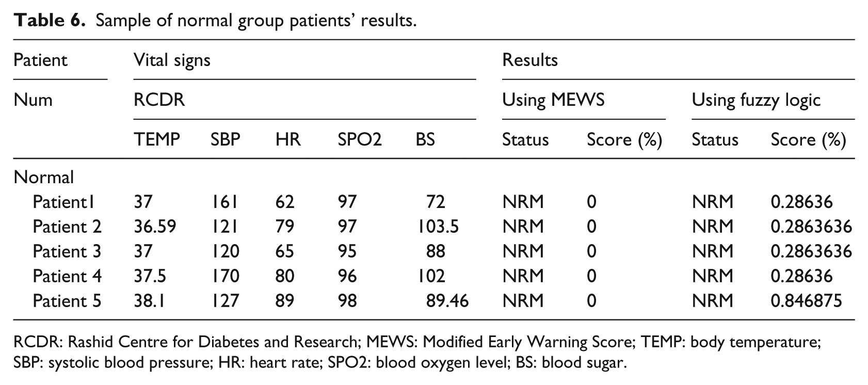Click Patient 5 blood sugar 89.46
Image resolution: width=868 pixels, height=385 pixels.
point(447,301)
